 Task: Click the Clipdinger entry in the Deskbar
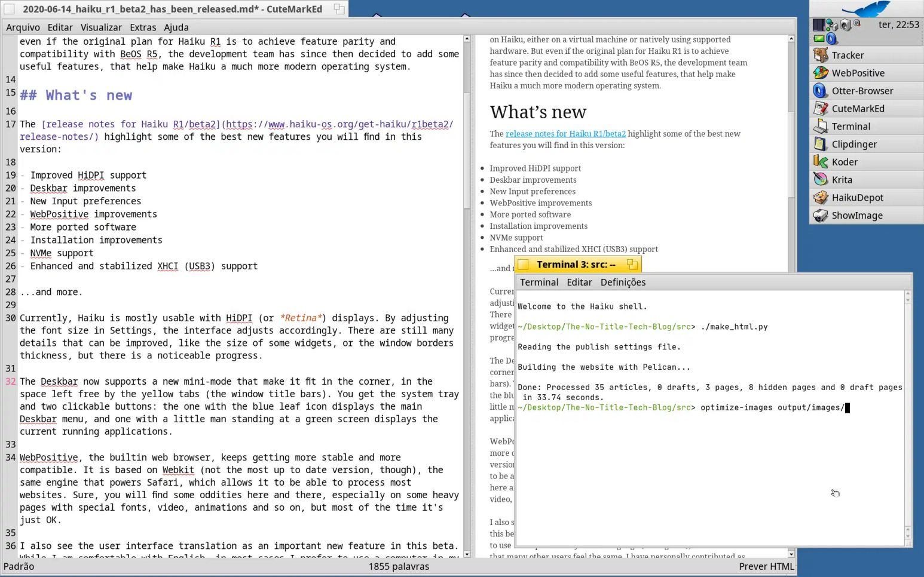[x=853, y=144]
